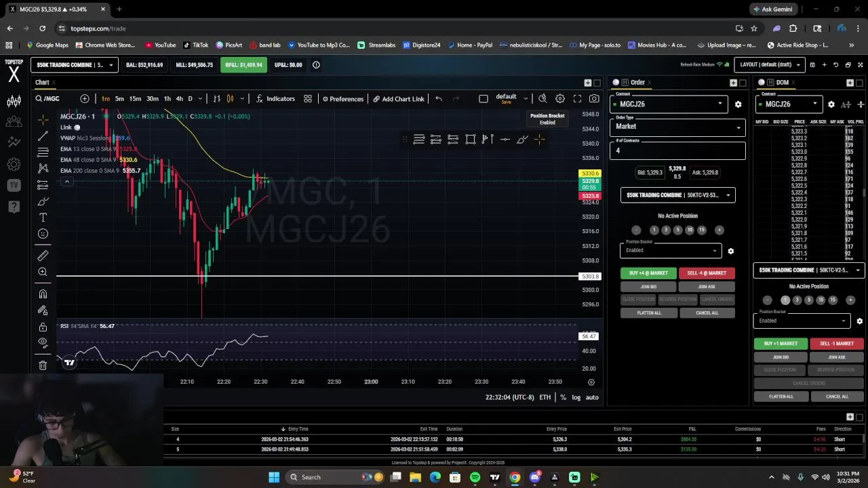Open the emoji icons tool
This screenshot has height=488, width=868.
pyautogui.click(x=43, y=234)
